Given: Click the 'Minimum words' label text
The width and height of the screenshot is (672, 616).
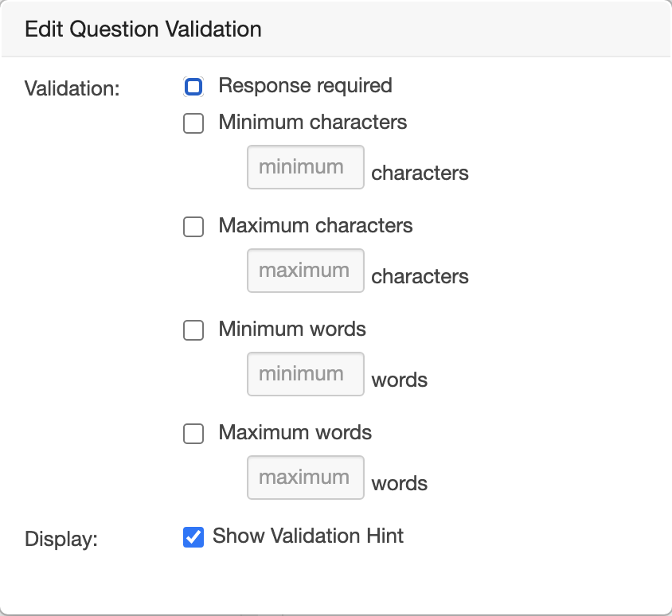Looking at the screenshot, I should point(292,329).
